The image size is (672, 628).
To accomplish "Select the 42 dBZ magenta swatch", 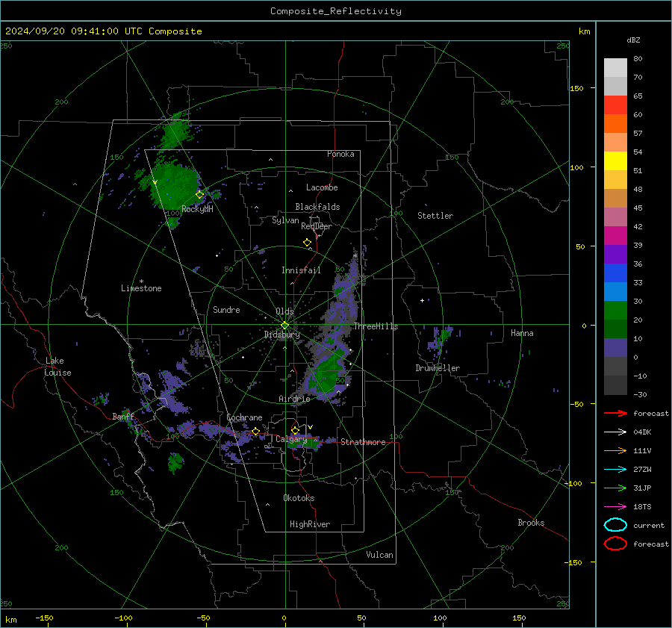I will click(615, 235).
